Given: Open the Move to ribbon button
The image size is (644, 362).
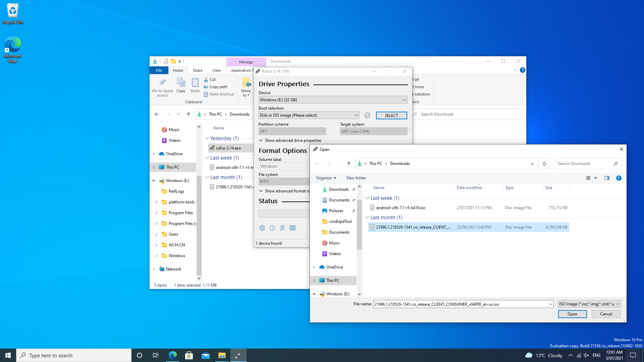Looking at the screenshot, I should (x=246, y=87).
